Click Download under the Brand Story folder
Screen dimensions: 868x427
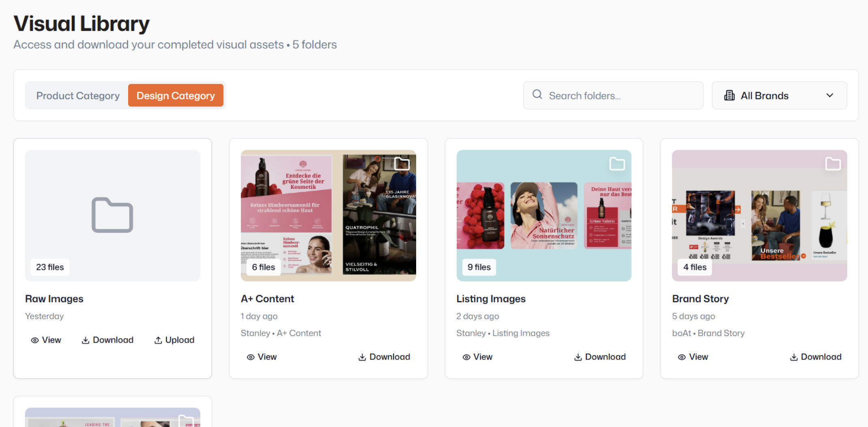tap(816, 357)
